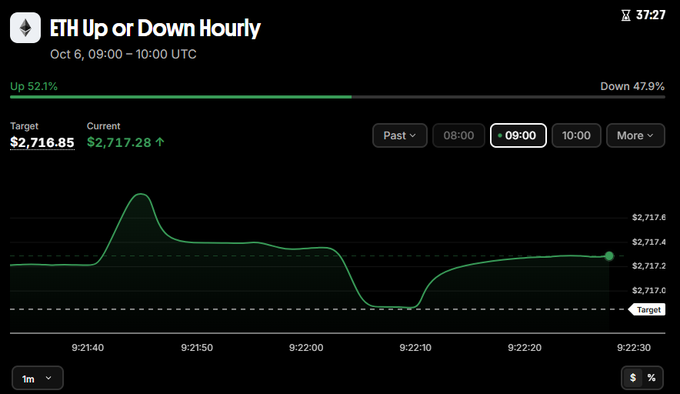Click the 9:21:40 time axis label
Image resolution: width=680 pixels, height=394 pixels.
point(88,348)
